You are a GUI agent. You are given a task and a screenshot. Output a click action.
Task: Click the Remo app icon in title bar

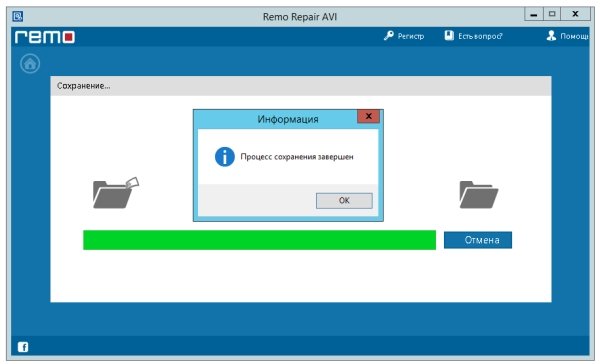click(18, 16)
